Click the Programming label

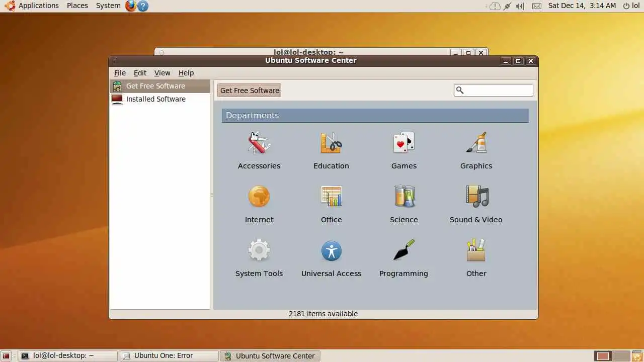tap(404, 274)
